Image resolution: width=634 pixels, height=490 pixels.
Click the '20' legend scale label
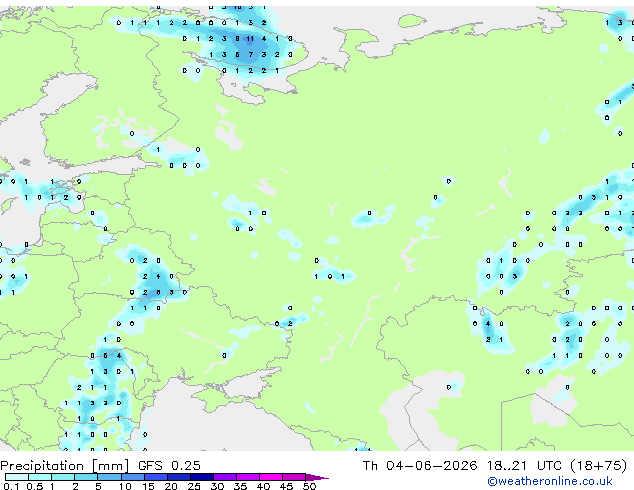171,486
